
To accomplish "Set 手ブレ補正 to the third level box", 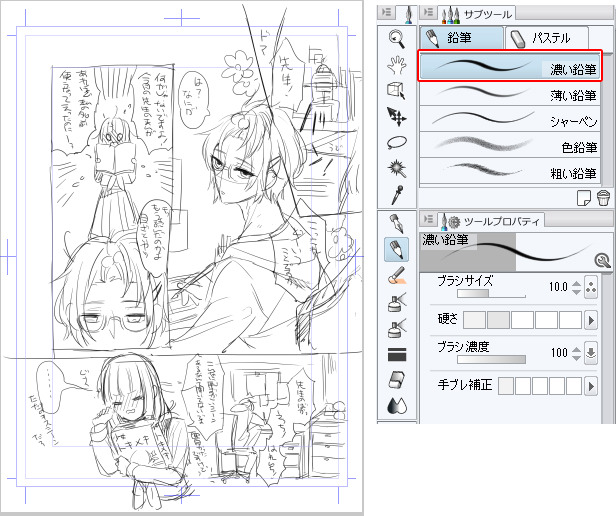I will pos(540,386).
